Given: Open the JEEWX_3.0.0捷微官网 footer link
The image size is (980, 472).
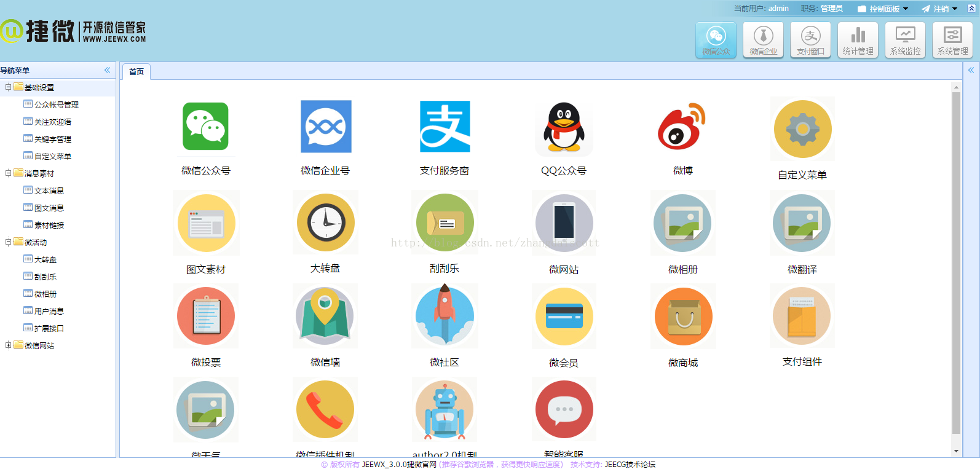Looking at the screenshot, I should tap(399, 465).
